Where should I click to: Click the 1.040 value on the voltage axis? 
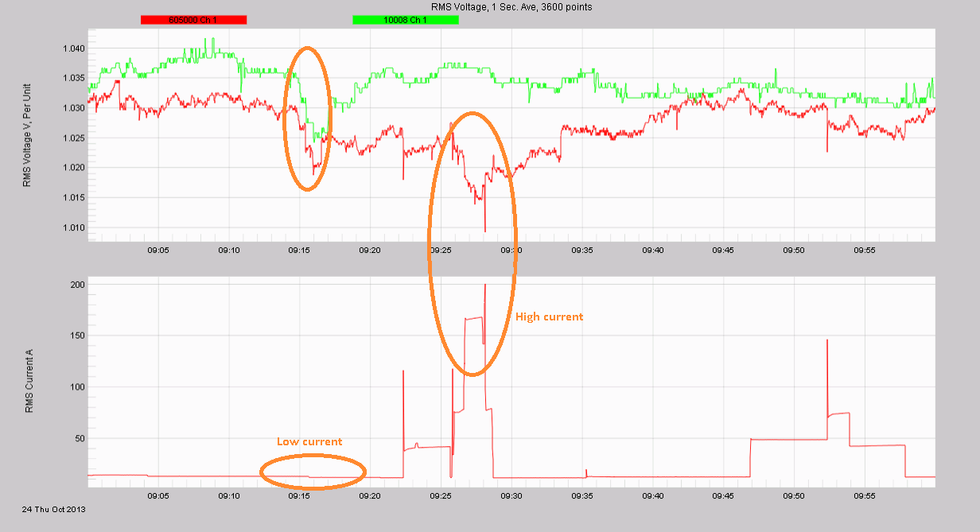click(73, 49)
